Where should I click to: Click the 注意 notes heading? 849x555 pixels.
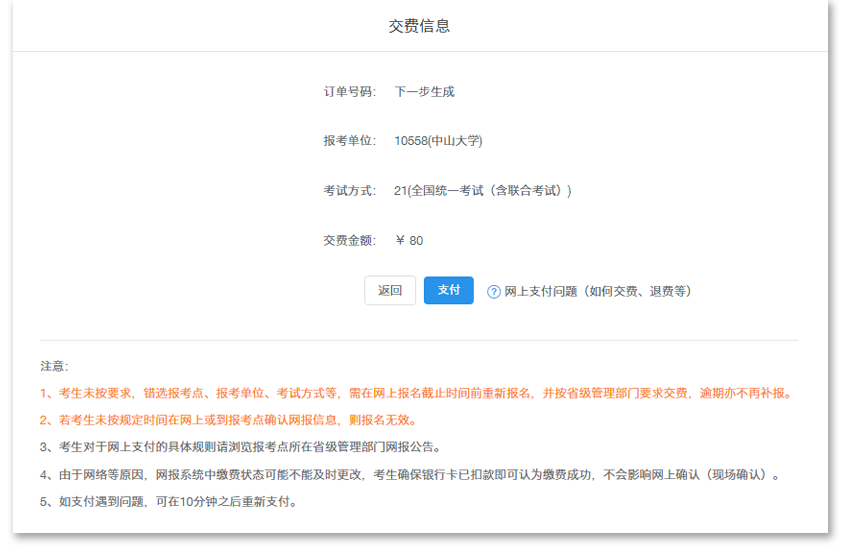point(54,367)
